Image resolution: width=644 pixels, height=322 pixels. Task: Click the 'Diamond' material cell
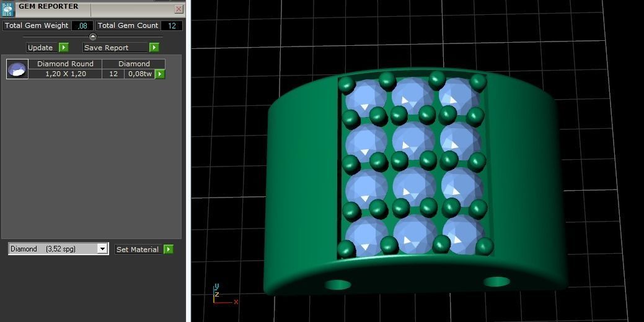click(x=134, y=64)
